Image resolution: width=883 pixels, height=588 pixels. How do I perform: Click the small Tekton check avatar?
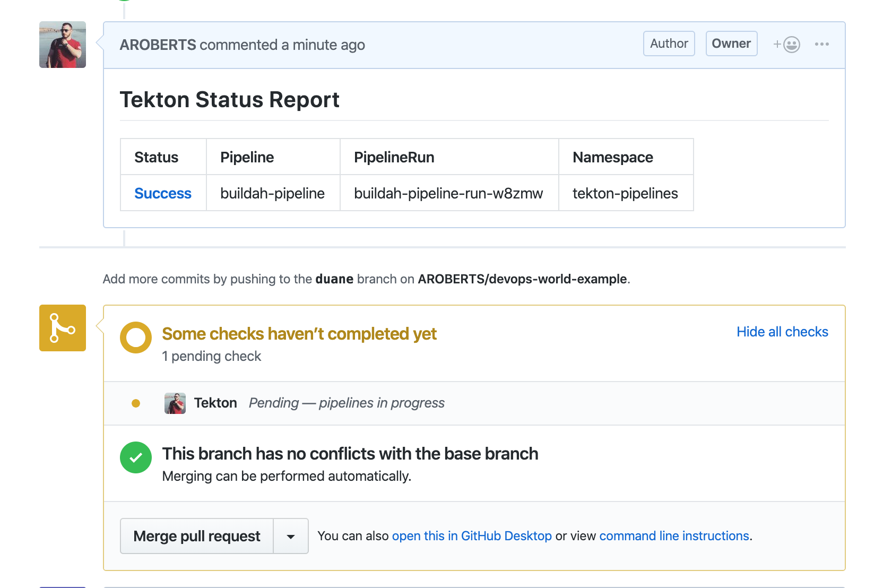pyautogui.click(x=175, y=403)
